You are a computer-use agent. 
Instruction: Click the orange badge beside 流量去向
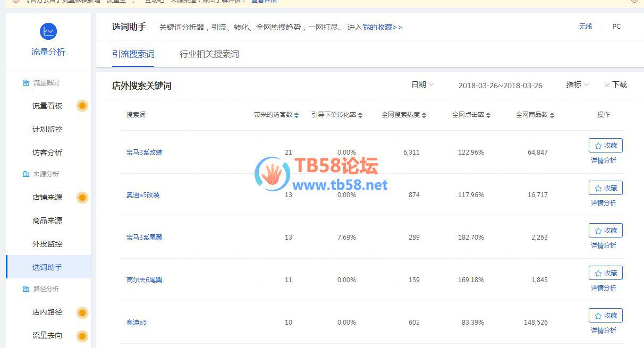[x=82, y=336]
